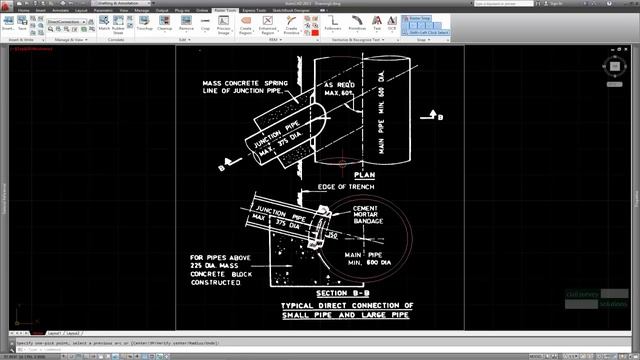Switch to the Sketchbook Designer ribbon tab
Viewport: 640px width, 360px height.
click(x=291, y=10)
